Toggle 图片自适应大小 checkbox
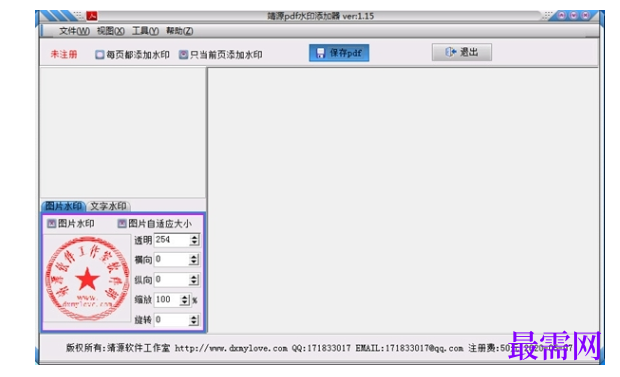Screen dimensions: 620x377 (155, 224)
